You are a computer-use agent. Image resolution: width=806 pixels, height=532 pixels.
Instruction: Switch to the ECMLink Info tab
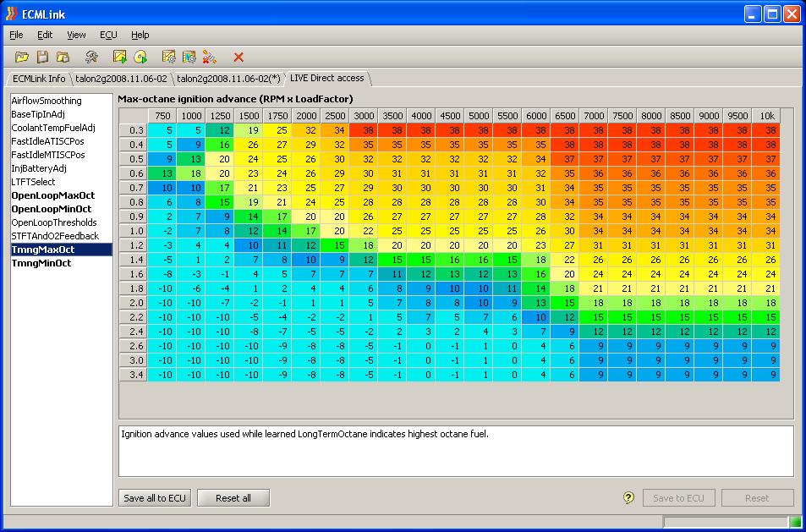click(39, 79)
